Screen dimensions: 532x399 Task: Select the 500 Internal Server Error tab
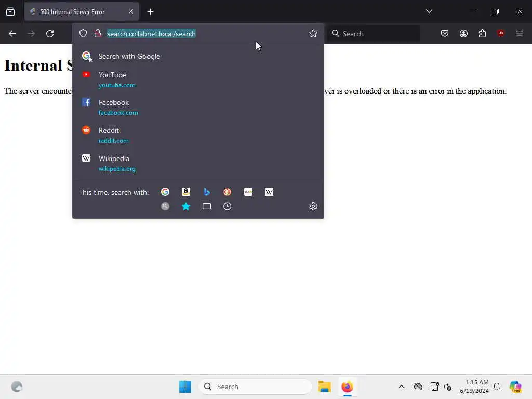pyautogui.click(x=82, y=12)
